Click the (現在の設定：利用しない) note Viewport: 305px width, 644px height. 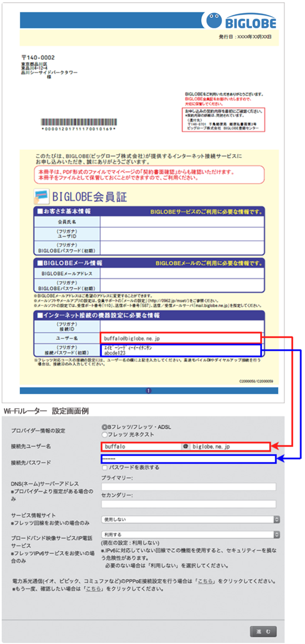pyautogui.click(x=130, y=543)
